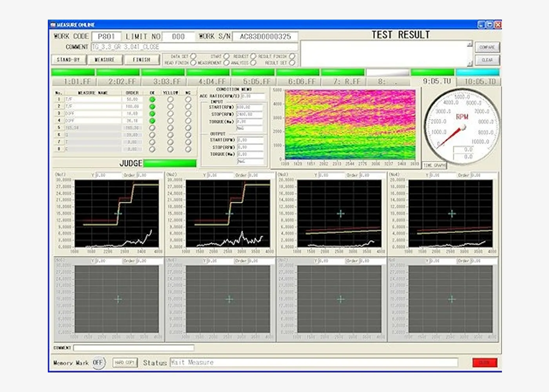Select the YELLOW radio for row 2
Screen dimensions: 549x392
coord(170,107)
